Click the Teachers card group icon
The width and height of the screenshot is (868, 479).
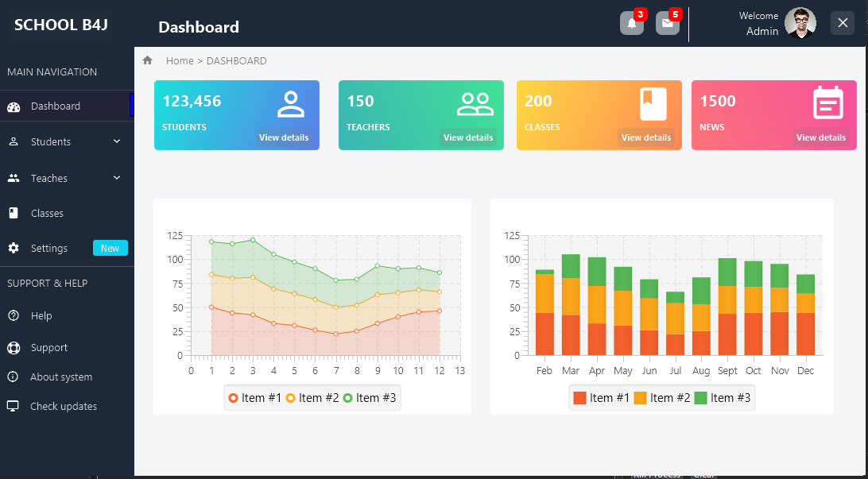point(475,104)
